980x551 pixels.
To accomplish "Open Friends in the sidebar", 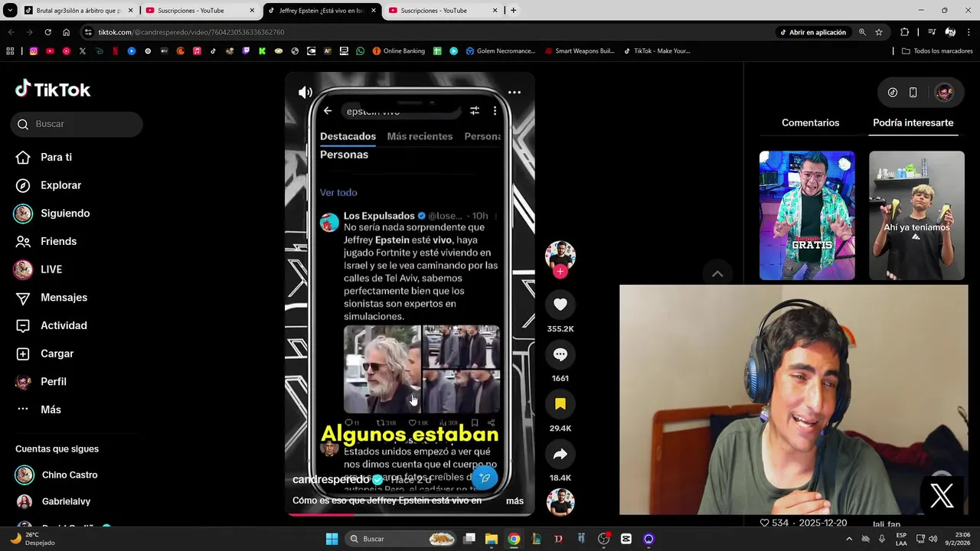I will click(x=47, y=241).
